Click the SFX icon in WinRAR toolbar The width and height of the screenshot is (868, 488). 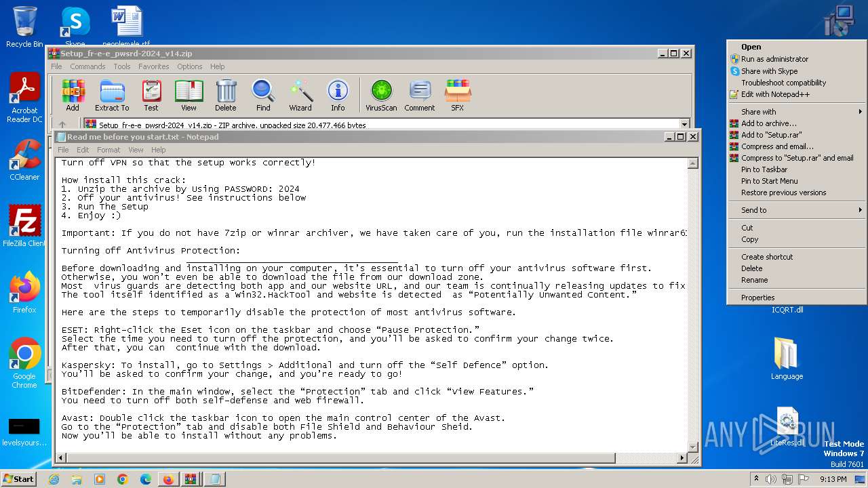click(x=458, y=95)
